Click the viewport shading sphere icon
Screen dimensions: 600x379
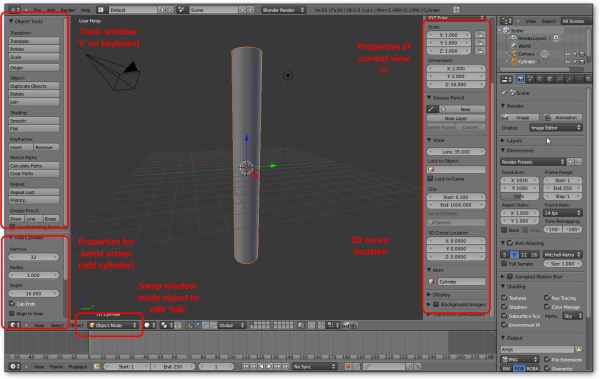tap(147, 325)
